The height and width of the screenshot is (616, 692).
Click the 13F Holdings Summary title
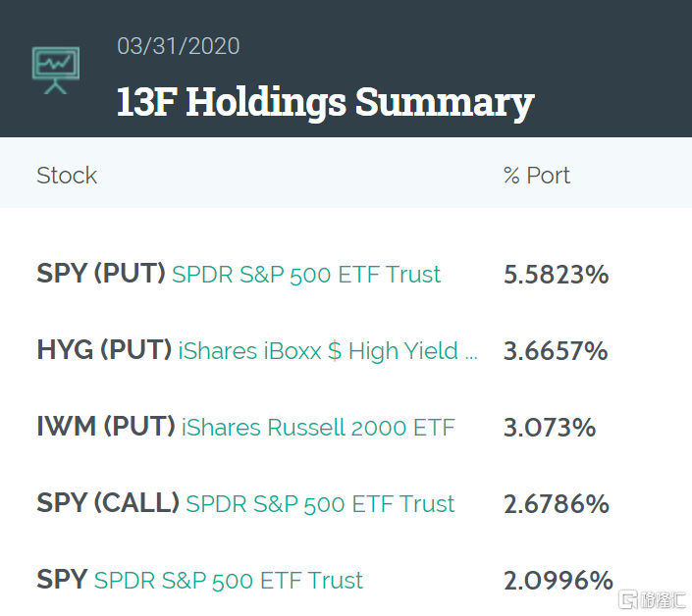click(x=325, y=102)
